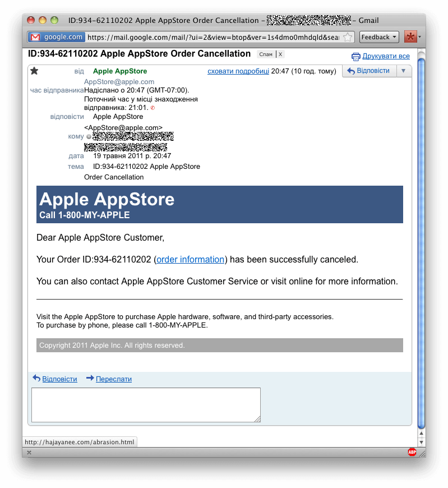This screenshot has height=488, width=448.
Task: Click the red close window button
Action: click(31, 21)
